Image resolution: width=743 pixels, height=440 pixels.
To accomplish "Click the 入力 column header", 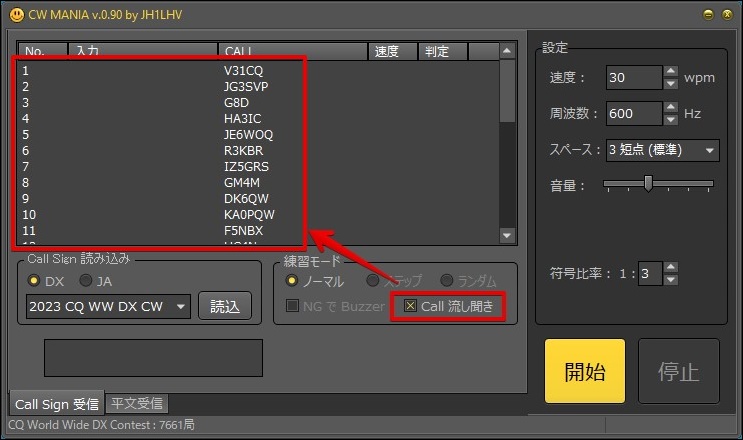I will coord(143,51).
